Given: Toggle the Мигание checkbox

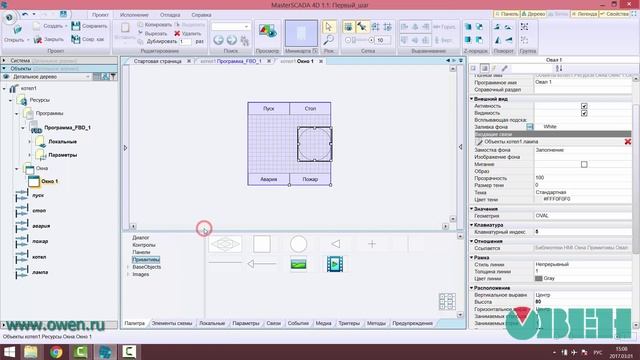Looking at the screenshot, I should [584, 164].
